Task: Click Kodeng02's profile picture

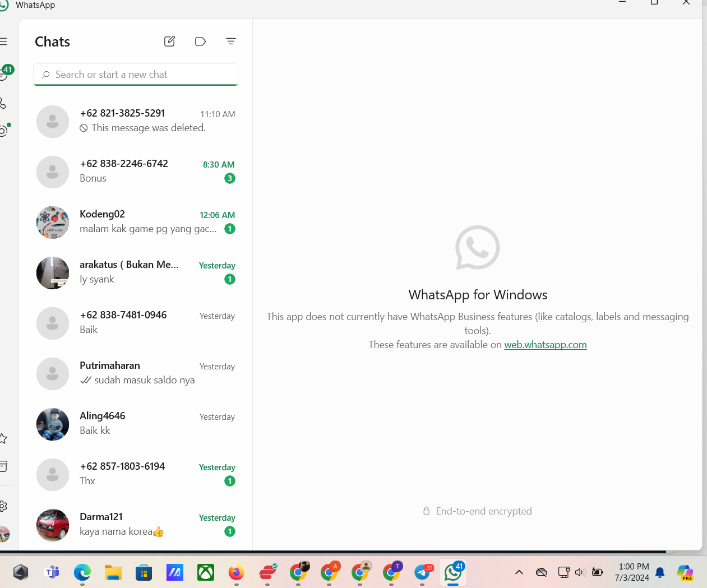Action: pos(53,223)
